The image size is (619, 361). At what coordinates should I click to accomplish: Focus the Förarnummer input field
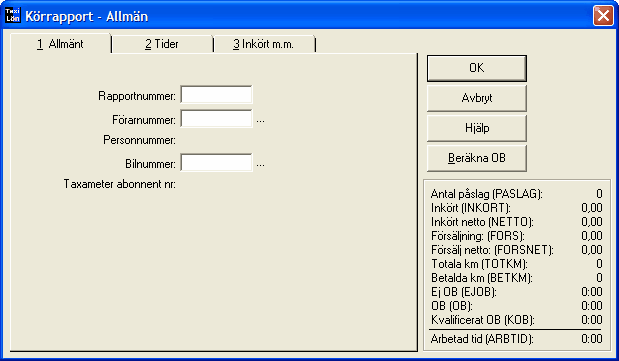[x=216, y=118]
